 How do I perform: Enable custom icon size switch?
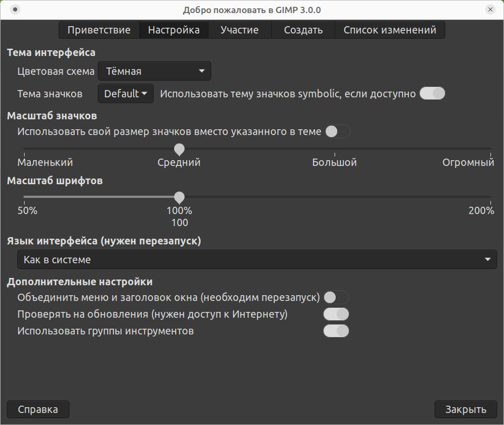(337, 132)
